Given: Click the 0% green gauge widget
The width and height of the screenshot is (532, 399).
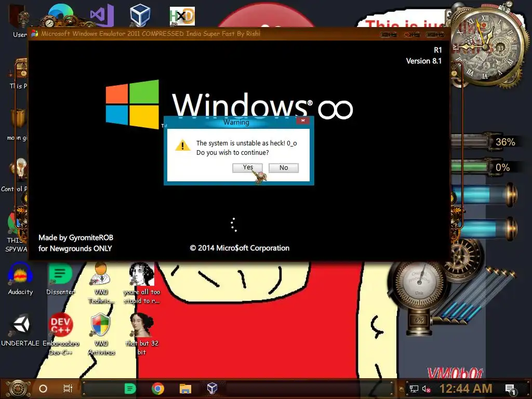Looking at the screenshot, I should (485, 167).
